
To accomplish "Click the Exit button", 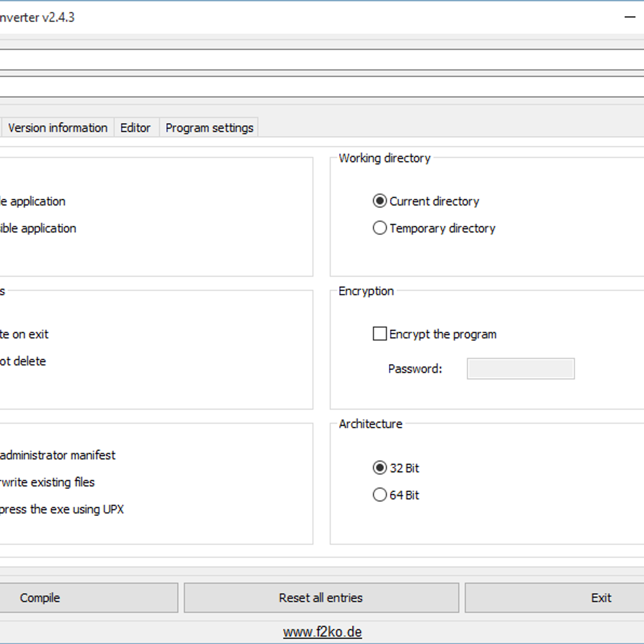I will (x=555, y=598).
